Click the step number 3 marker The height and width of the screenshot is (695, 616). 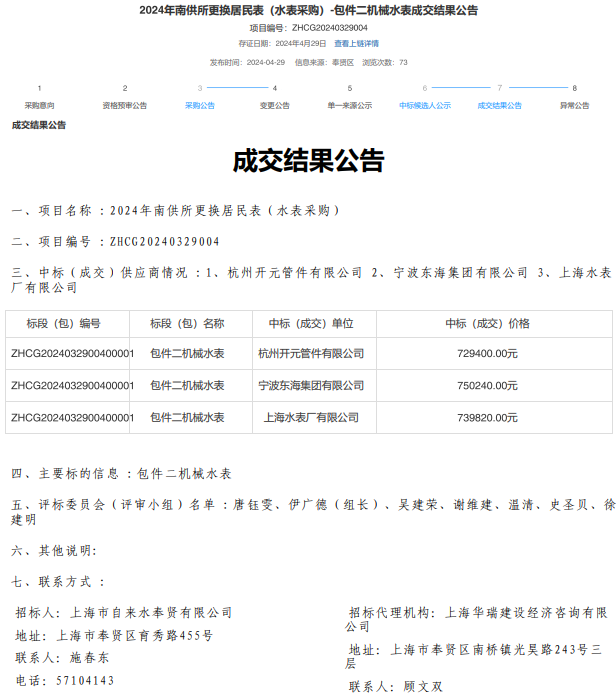tap(199, 88)
